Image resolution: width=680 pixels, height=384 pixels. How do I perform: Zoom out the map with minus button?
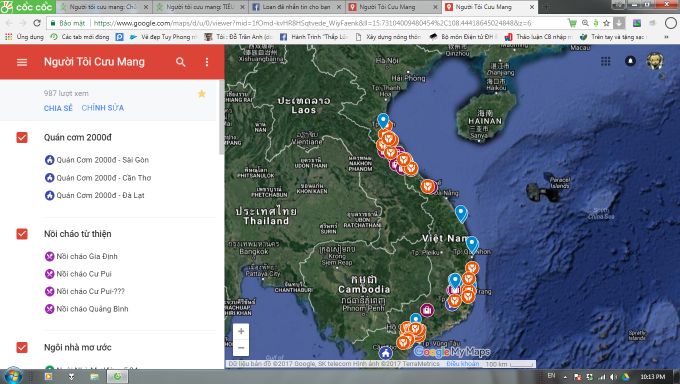(241, 348)
